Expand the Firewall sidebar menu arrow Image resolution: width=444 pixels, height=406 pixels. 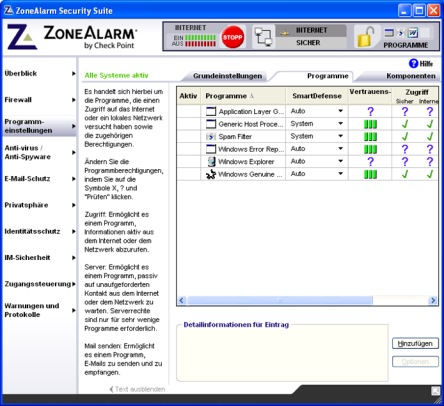point(74,100)
